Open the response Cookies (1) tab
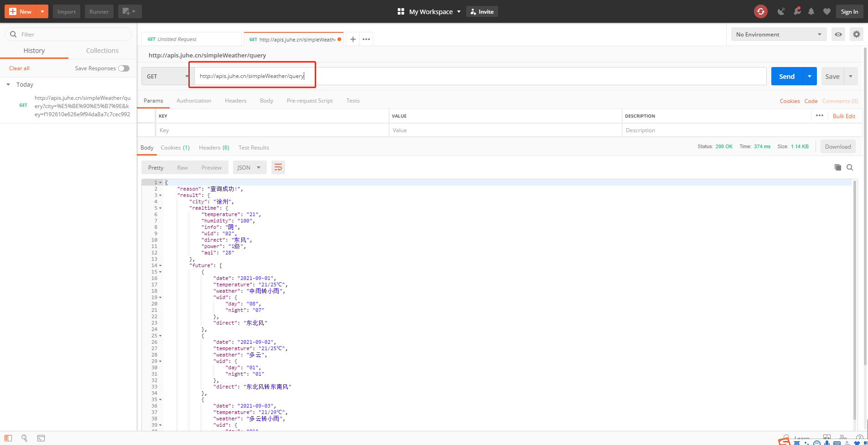Viewport: 868px width, 445px height. [175, 148]
